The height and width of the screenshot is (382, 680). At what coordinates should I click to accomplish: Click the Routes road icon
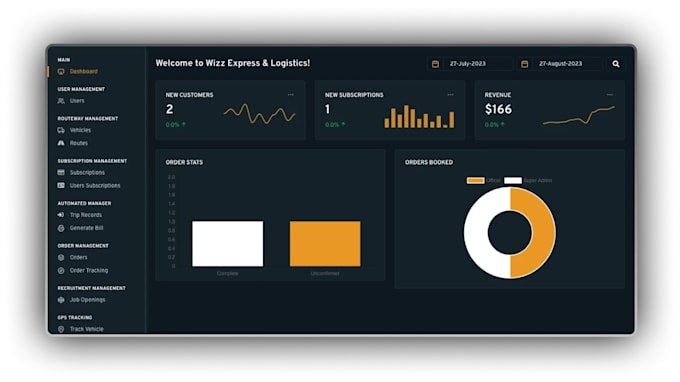click(61, 143)
